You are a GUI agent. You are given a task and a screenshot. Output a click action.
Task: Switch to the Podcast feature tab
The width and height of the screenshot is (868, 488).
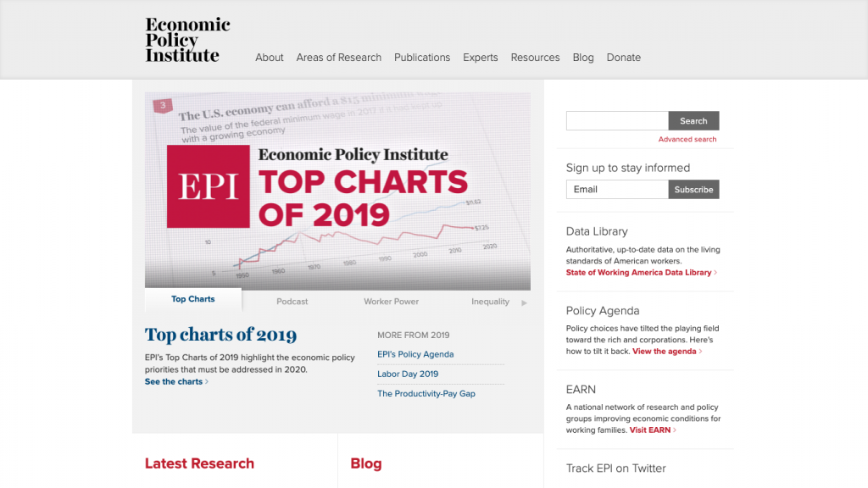click(292, 302)
